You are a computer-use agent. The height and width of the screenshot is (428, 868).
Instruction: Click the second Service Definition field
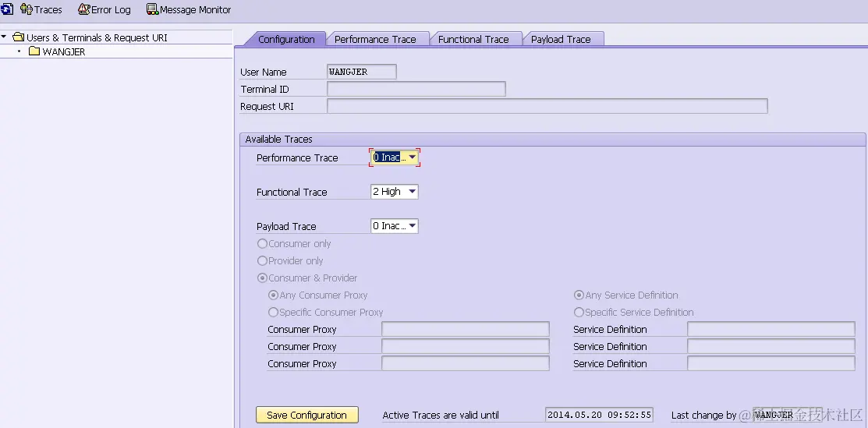(x=771, y=346)
